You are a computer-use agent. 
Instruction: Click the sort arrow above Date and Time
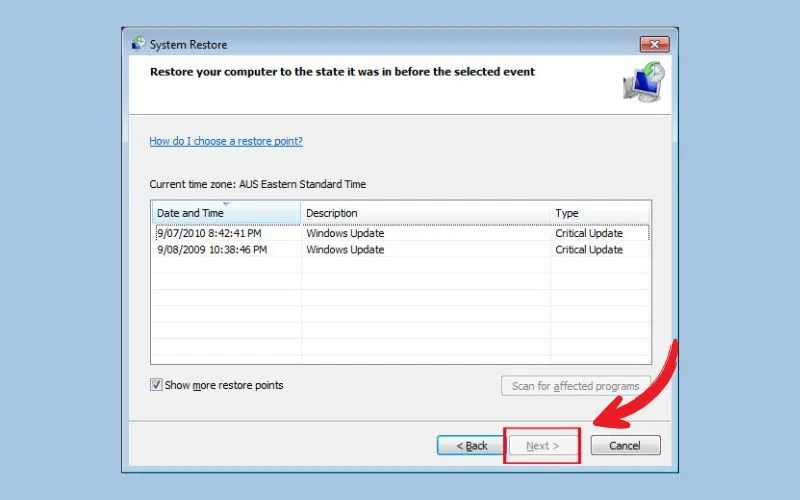coord(225,204)
